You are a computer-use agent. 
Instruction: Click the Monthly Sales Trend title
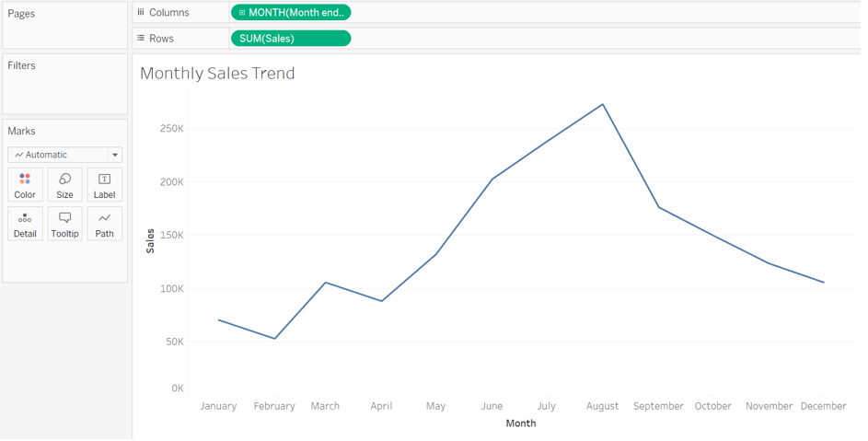click(217, 74)
